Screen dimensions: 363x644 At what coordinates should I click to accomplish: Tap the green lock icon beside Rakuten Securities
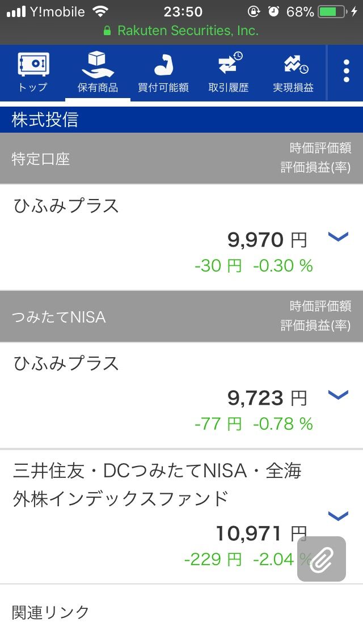(107, 31)
